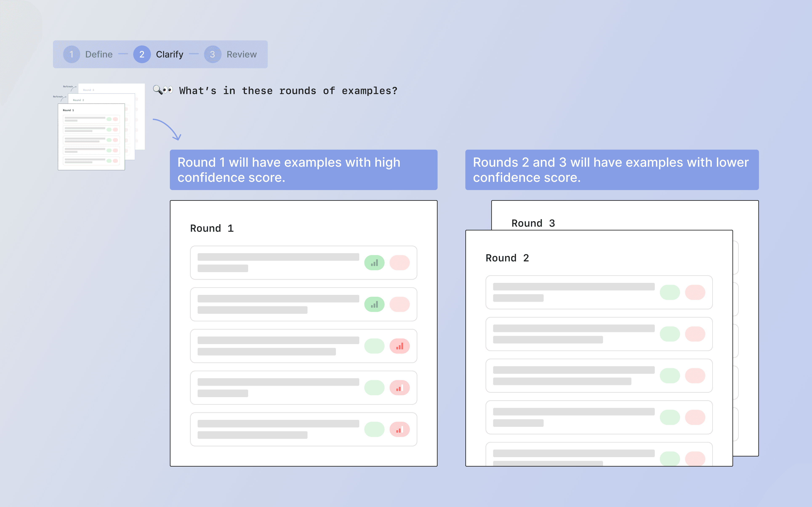812x507 pixels.
Task: Toggle the red pill in Round 2 third row
Action: pos(695,375)
